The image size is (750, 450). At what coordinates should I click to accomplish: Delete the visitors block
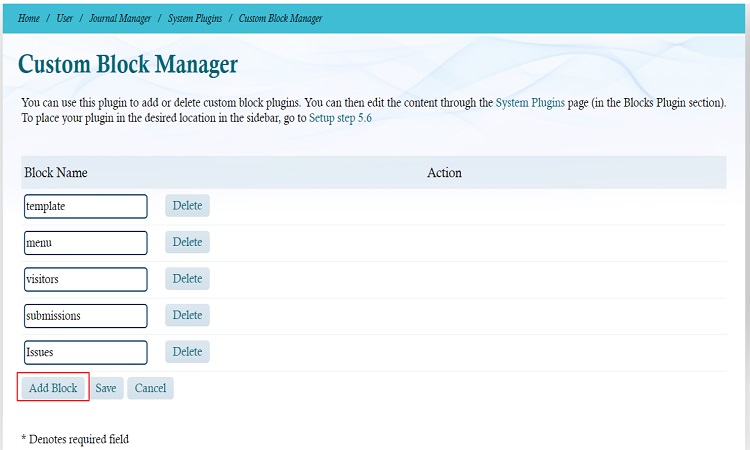188,279
